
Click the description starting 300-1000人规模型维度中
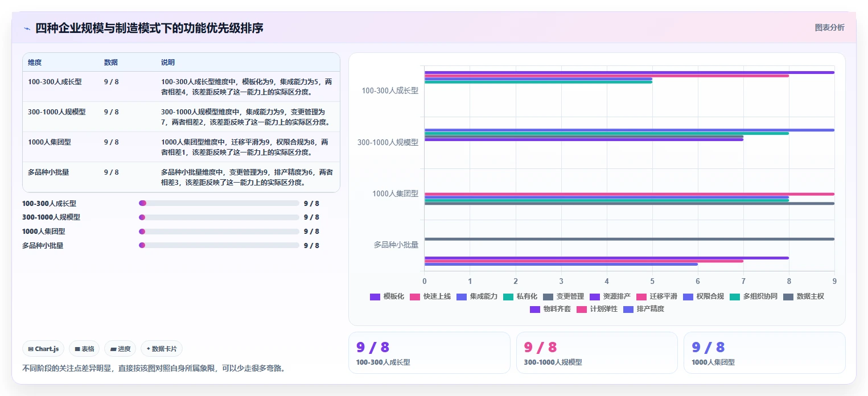(x=245, y=117)
